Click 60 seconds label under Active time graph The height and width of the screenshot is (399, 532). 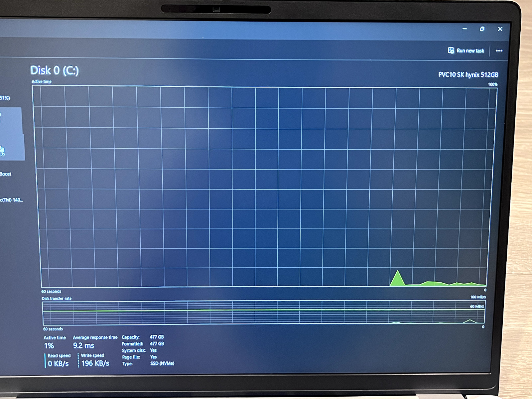(51, 291)
